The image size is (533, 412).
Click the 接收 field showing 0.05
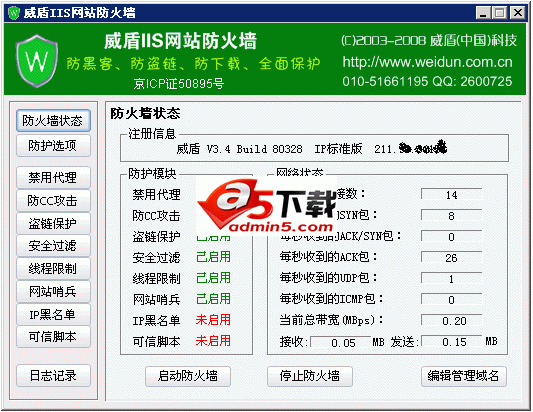[x=341, y=342]
